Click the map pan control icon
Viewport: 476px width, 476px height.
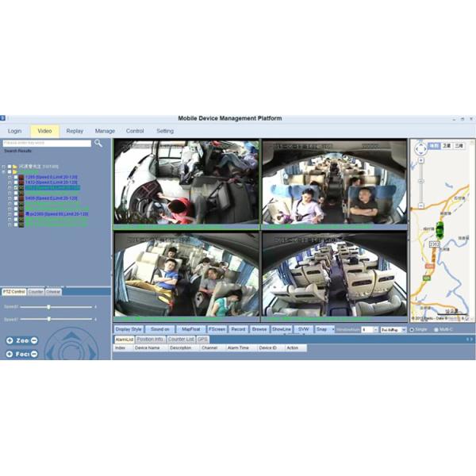point(418,148)
